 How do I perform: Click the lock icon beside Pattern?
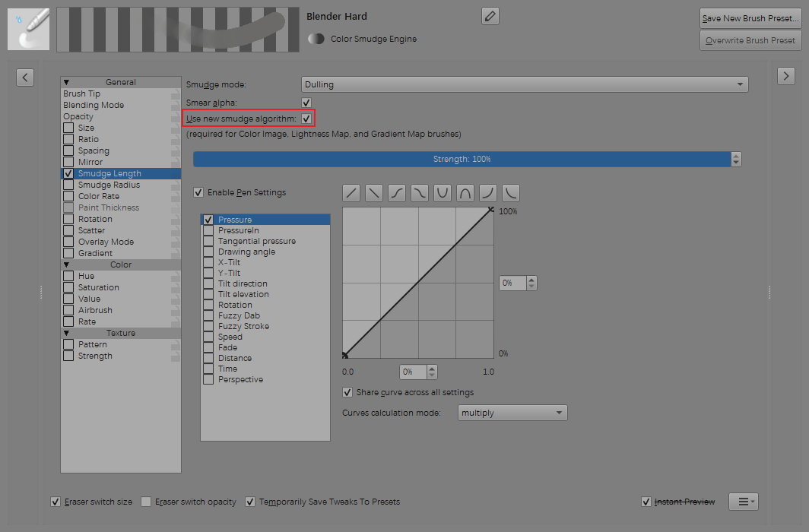click(176, 345)
